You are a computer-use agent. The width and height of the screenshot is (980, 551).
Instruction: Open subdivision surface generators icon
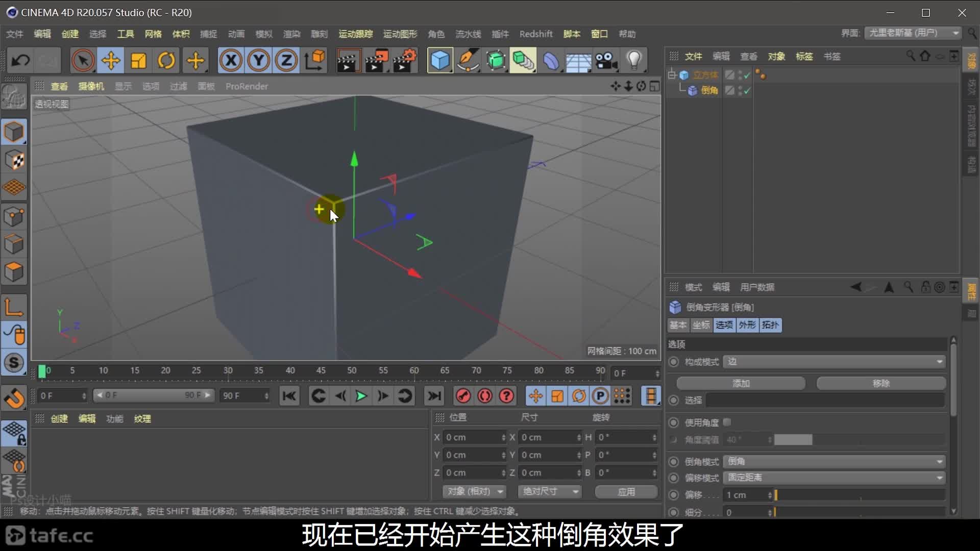coord(495,60)
